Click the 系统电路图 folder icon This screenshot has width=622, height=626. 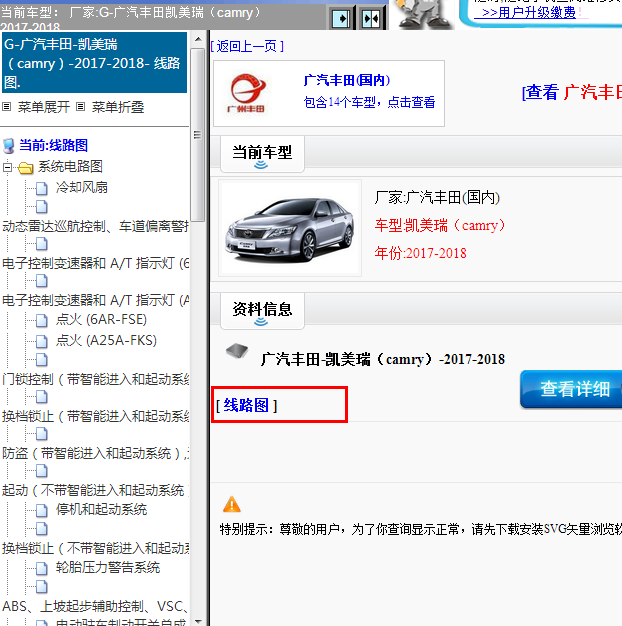pyautogui.click(x=26, y=168)
